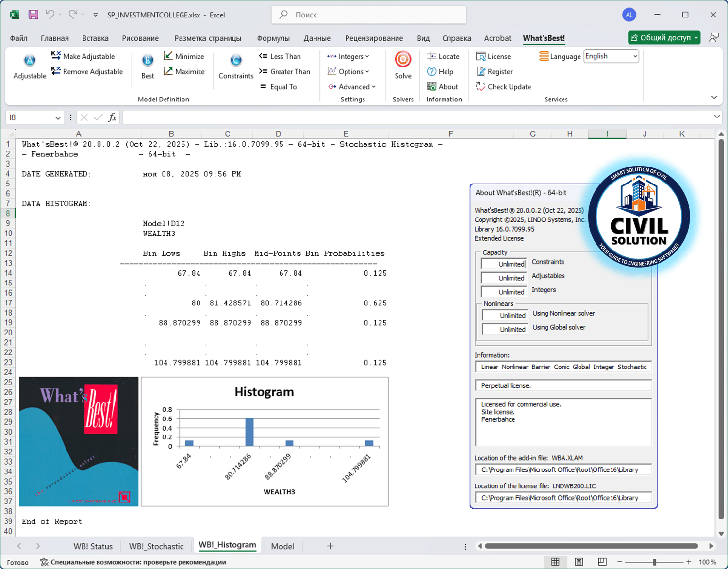Open the Language combo box

[x=611, y=56]
